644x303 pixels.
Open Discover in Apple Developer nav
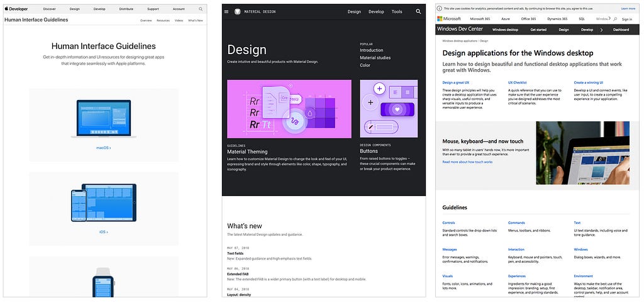click(49, 9)
